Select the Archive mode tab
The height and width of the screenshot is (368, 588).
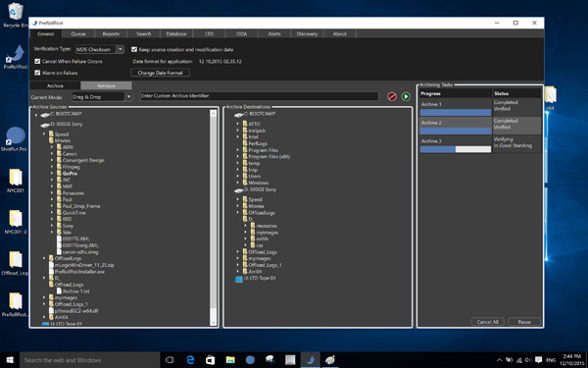(55, 85)
